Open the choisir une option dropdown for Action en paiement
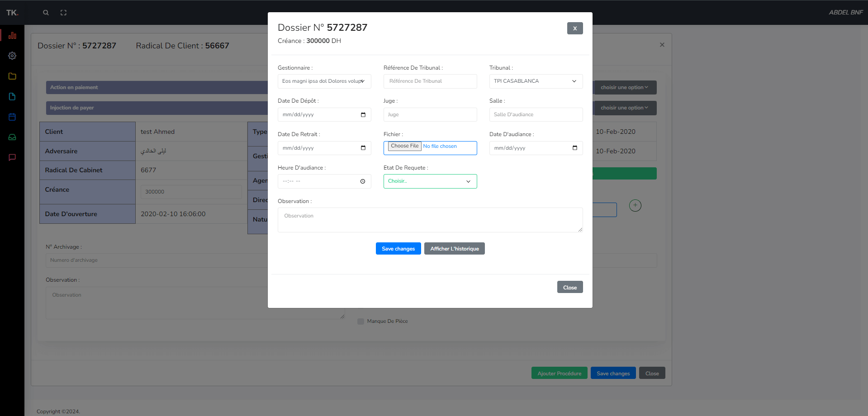 coord(625,87)
